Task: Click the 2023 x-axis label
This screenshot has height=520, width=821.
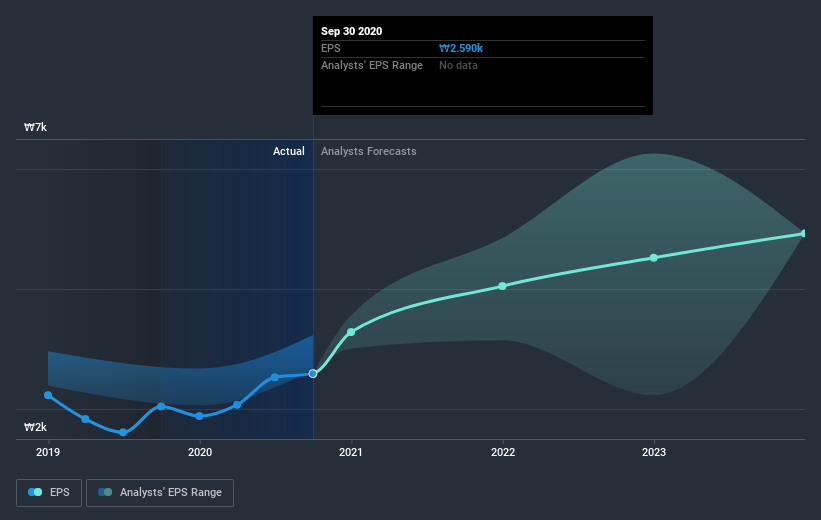Action: pyautogui.click(x=654, y=452)
